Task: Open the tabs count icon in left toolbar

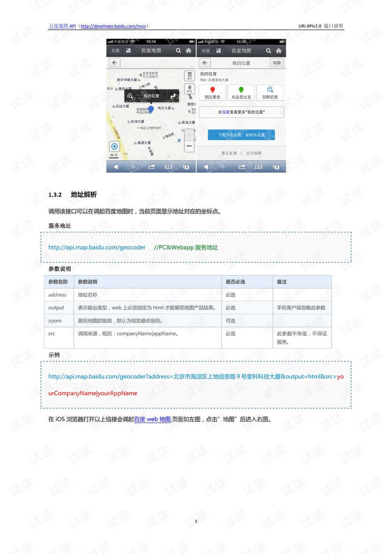Action: [186, 167]
